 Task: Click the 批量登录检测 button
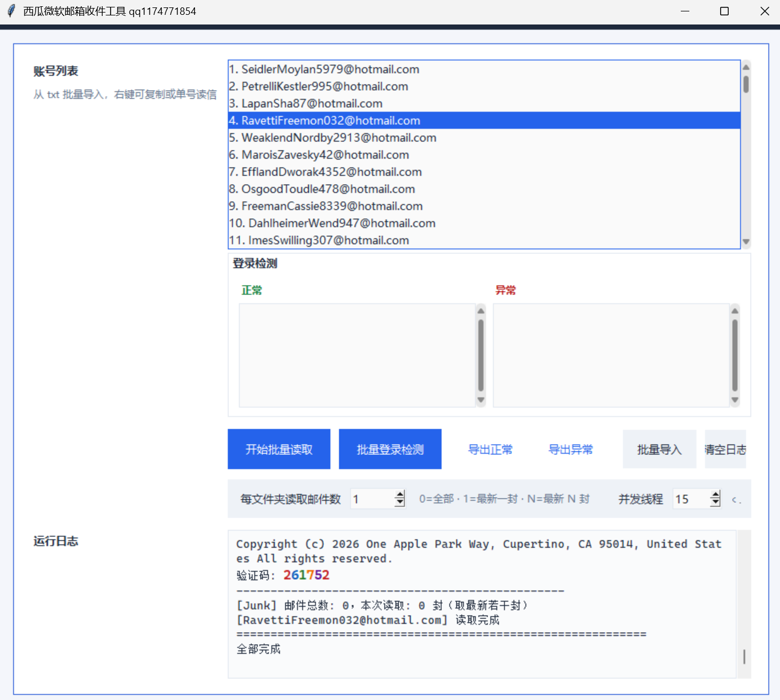(x=390, y=449)
